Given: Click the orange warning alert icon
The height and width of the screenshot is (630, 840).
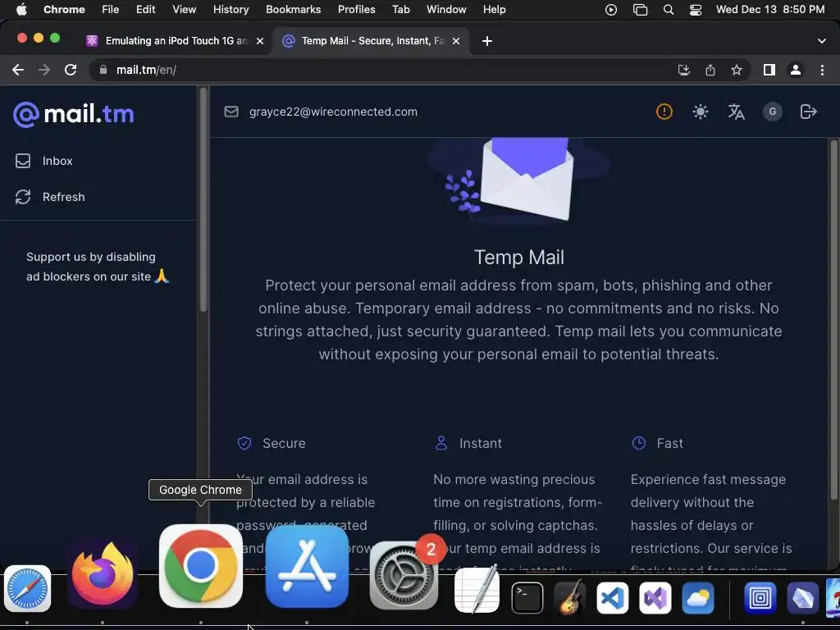Looking at the screenshot, I should coord(664,112).
